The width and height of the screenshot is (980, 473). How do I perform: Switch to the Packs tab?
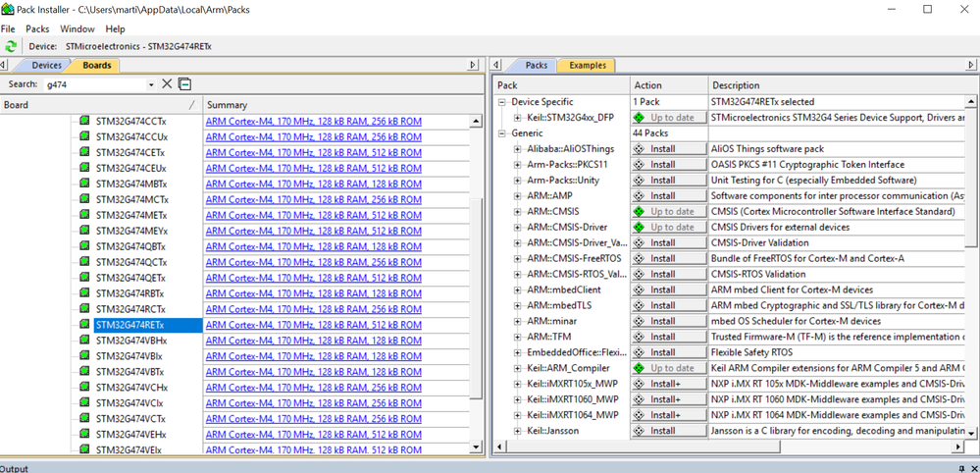tap(537, 65)
